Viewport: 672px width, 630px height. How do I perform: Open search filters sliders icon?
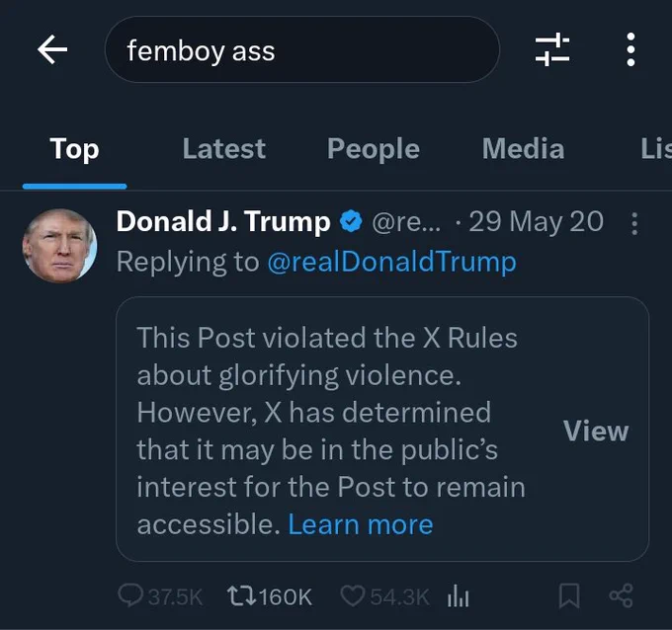[x=552, y=49]
